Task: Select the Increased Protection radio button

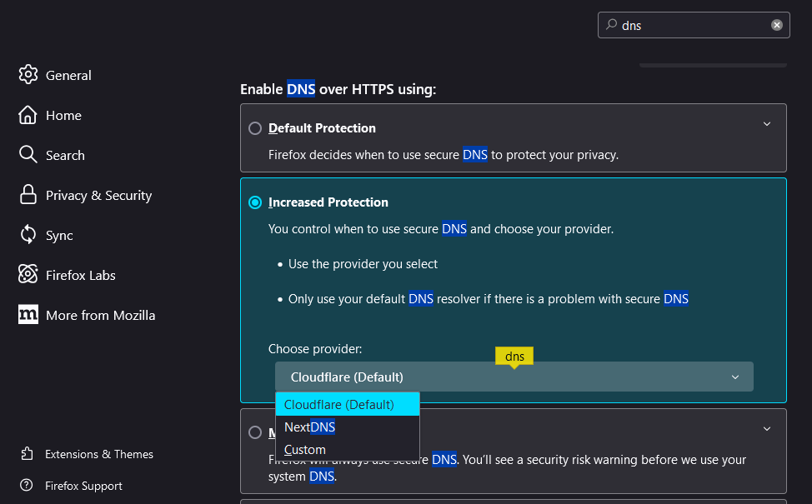Action: pyautogui.click(x=255, y=202)
